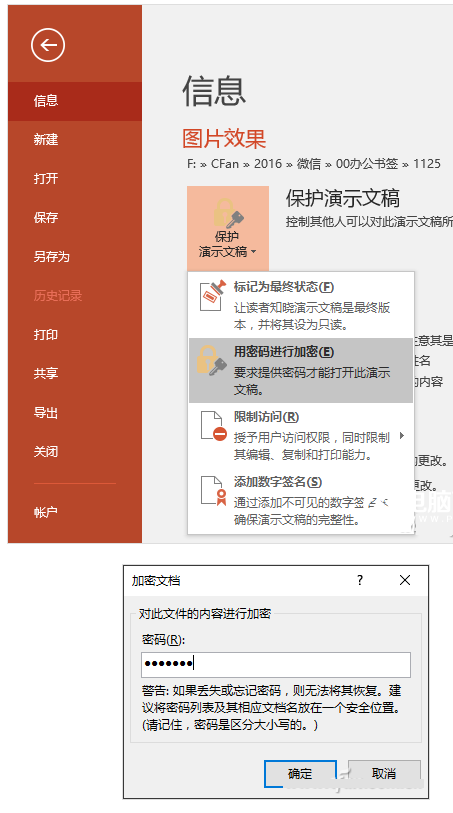Go back using the circled arrow button
The height and width of the screenshot is (813, 453).
[48, 45]
